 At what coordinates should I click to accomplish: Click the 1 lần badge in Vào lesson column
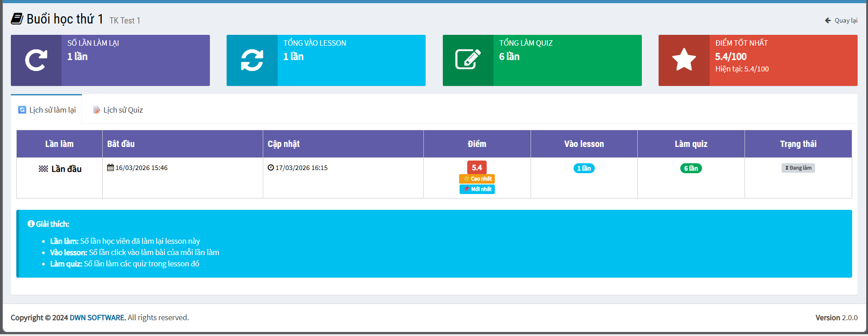tap(584, 168)
